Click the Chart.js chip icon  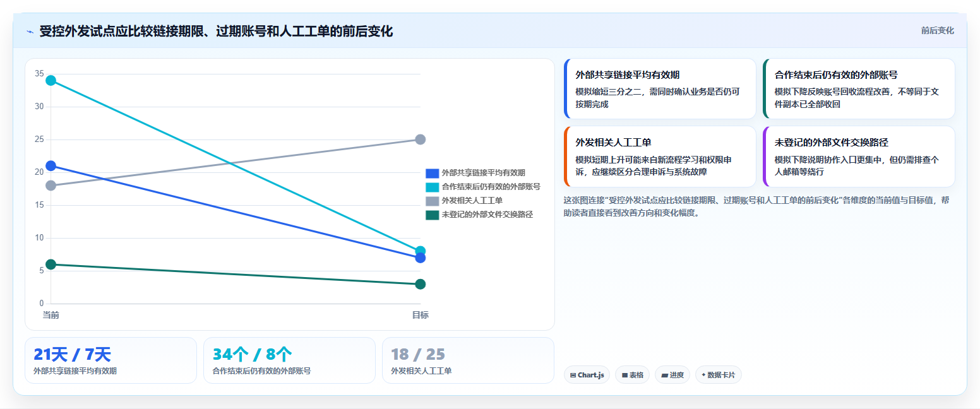point(573,375)
